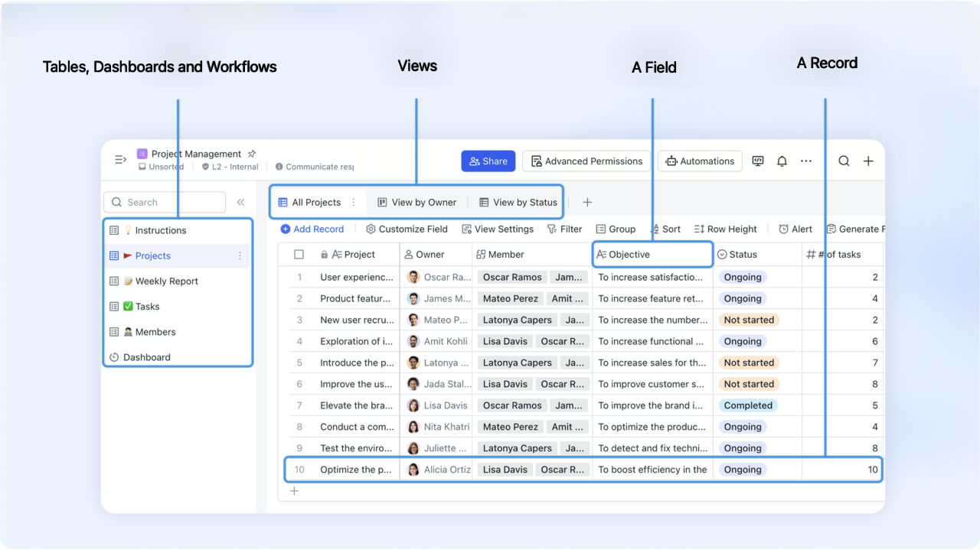Open Advanced Permissions
Screen dimensions: 980x550
[586, 161]
